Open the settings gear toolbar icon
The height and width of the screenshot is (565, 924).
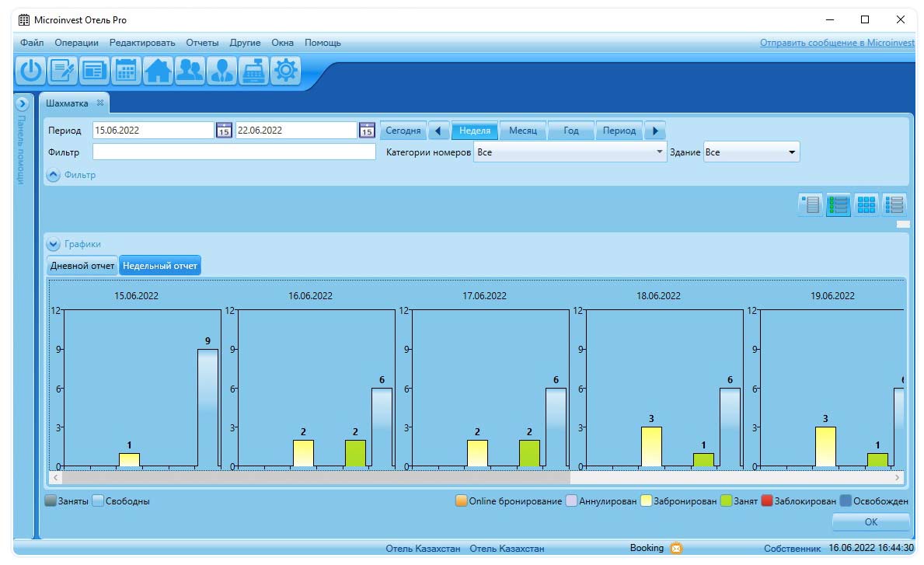pos(286,71)
